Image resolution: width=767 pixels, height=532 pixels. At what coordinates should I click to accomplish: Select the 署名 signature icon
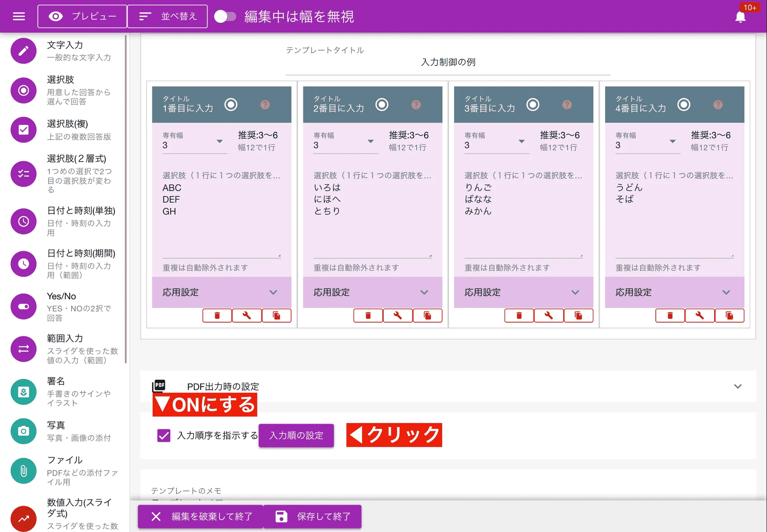23,392
